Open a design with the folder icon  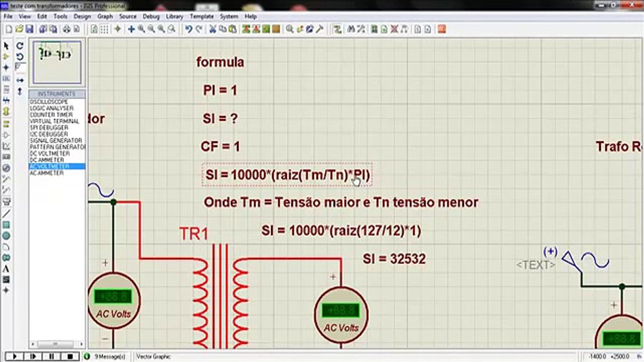(19, 29)
